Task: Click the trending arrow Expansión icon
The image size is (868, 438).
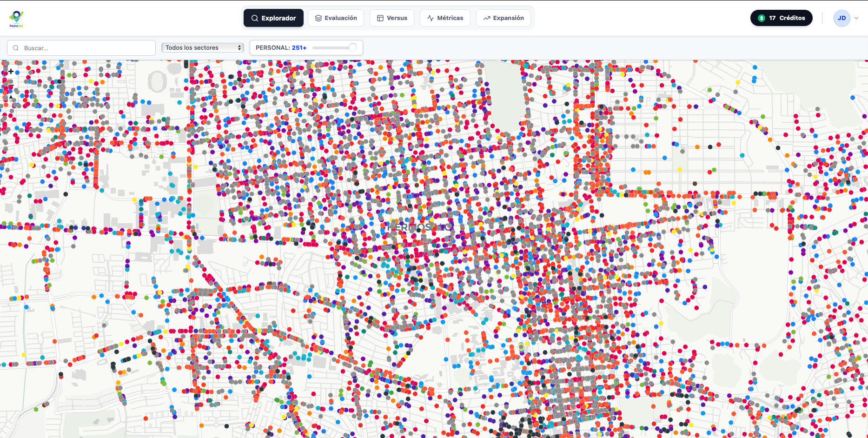Action: click(487, 18)
